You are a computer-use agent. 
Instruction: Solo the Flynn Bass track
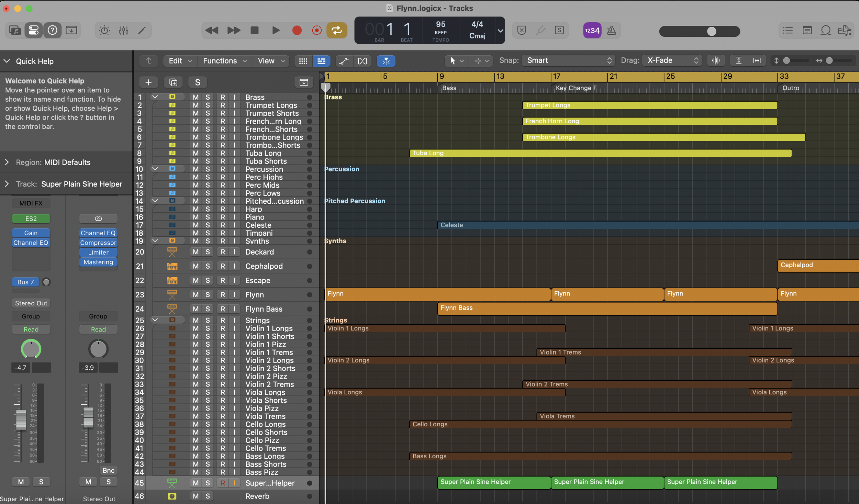click(x=208, y=309)
